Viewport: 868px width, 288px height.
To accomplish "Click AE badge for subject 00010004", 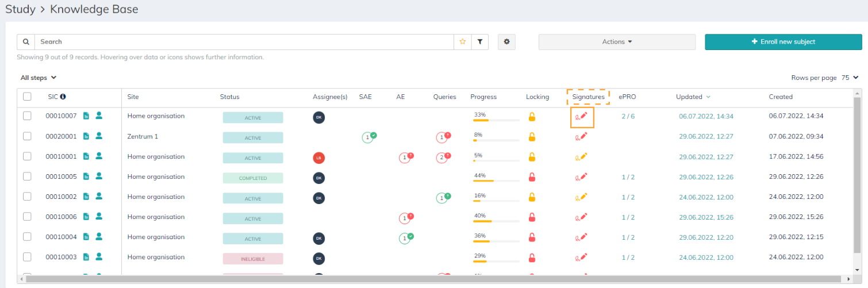I will 406,238.
